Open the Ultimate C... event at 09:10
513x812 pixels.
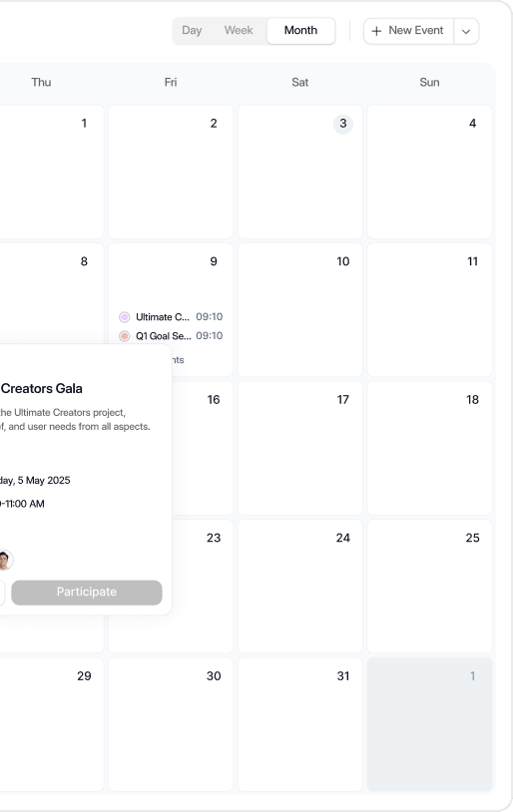coord(171,317)
